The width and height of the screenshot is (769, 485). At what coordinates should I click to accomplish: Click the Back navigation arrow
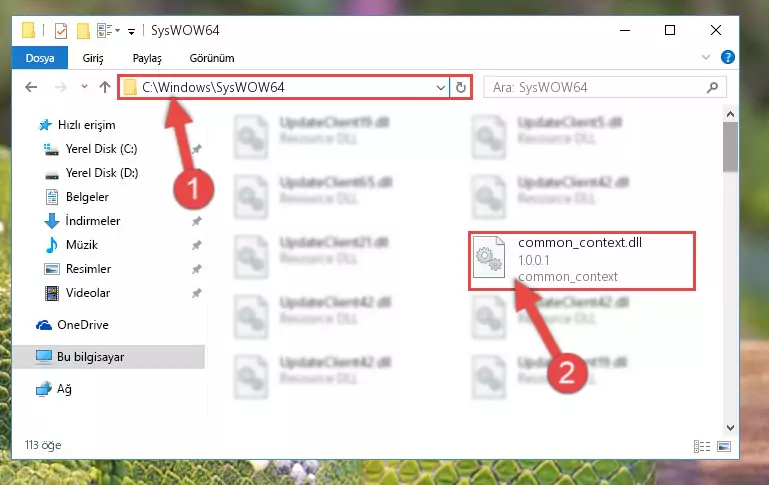point(31,87)
